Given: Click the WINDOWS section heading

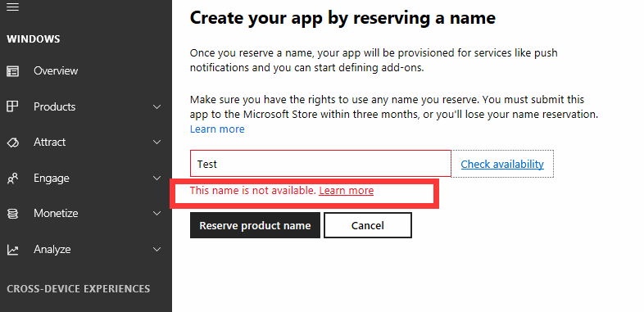Looking at the screenshot, I should [34, 39].
